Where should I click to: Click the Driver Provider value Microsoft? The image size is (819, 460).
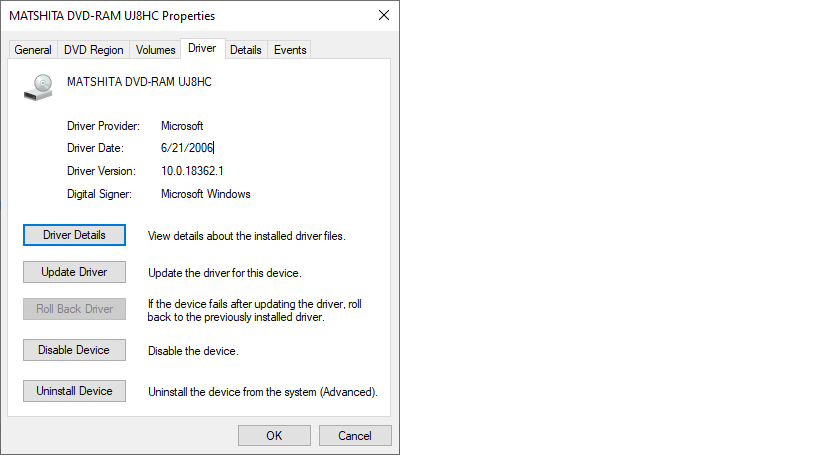click(x=182, y=126)
